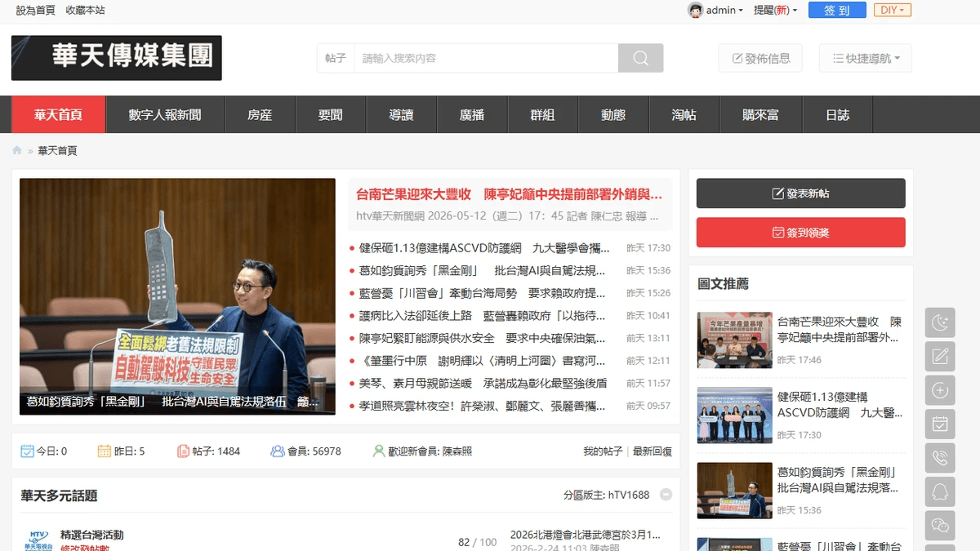Click the admin avatar icon
The image size is (980, 551).
click(x=695, y=10)
